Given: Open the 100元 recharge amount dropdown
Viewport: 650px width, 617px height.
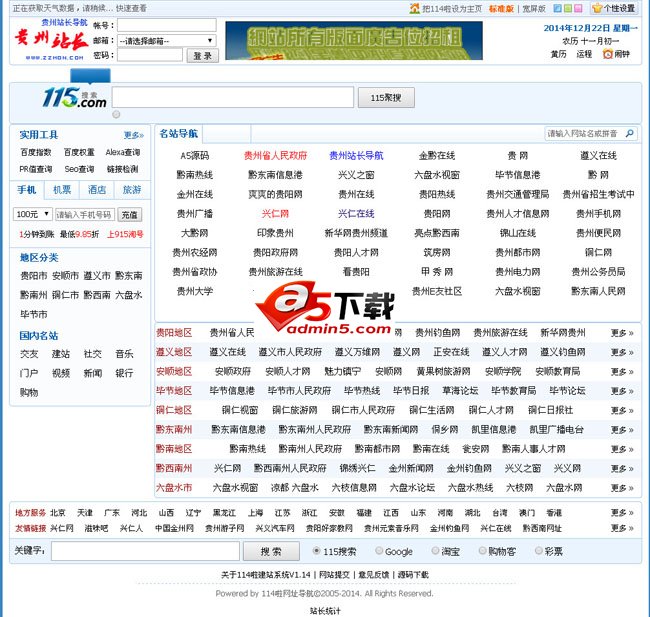Looking at the screenshot, I should point(33,214).
